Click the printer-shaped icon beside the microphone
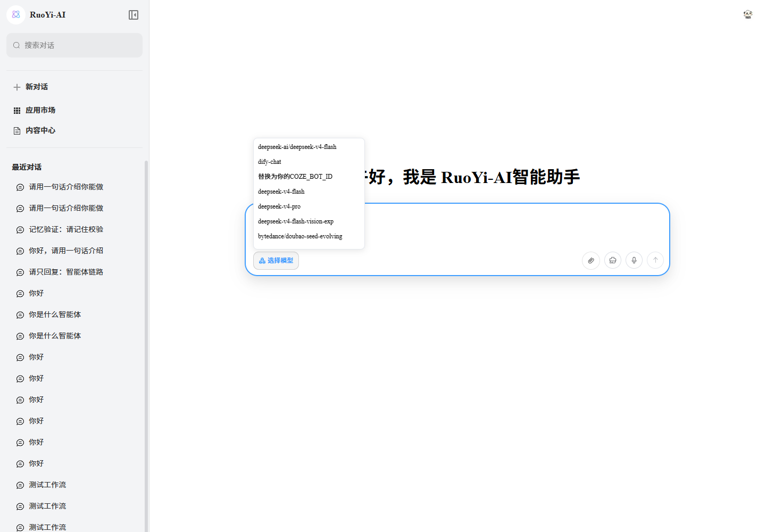 613,260
